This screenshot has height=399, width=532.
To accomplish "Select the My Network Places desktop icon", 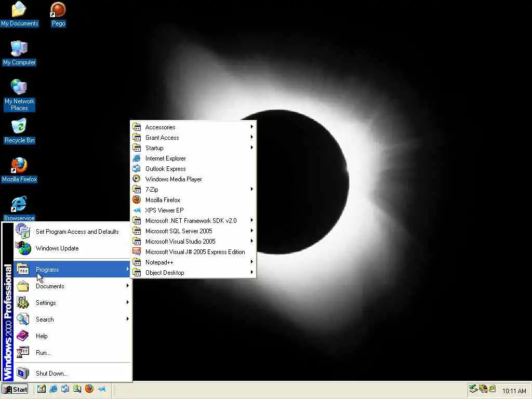I will (19, 96).
